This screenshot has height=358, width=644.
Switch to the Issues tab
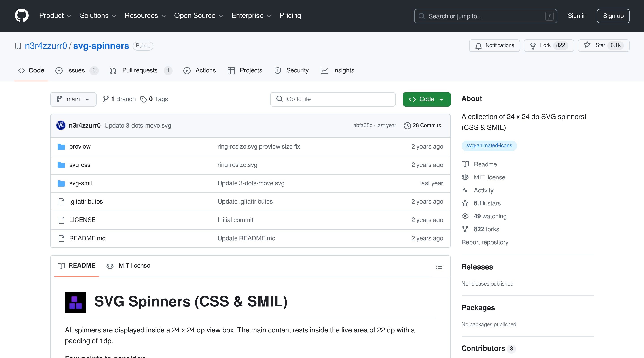coord(76,70)
